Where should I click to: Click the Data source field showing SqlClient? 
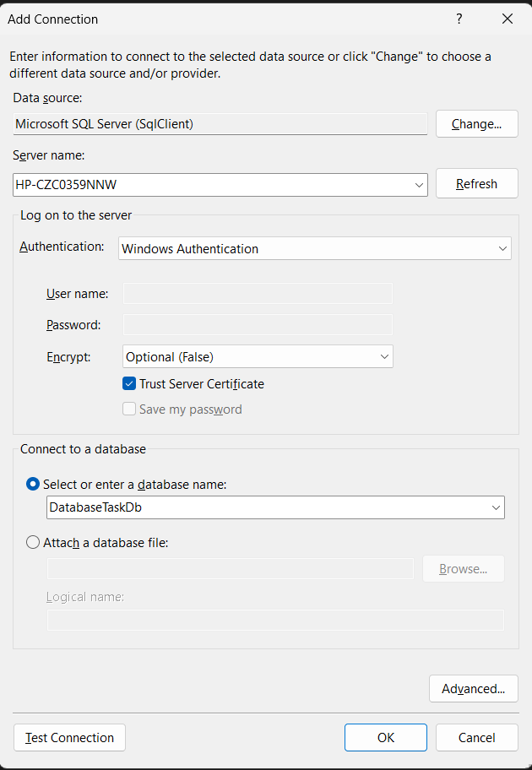[220, 124]
